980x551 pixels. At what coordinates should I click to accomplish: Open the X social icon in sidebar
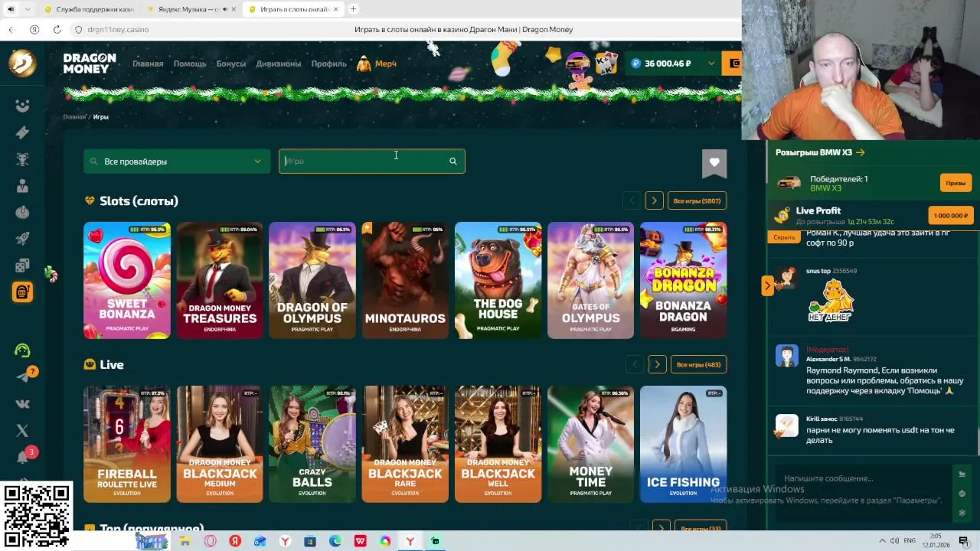point(22,431)
